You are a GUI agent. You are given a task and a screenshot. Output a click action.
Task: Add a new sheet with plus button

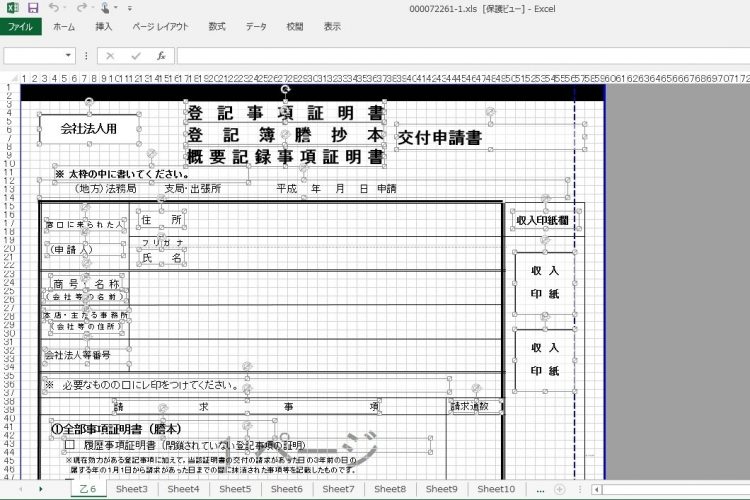562,489
